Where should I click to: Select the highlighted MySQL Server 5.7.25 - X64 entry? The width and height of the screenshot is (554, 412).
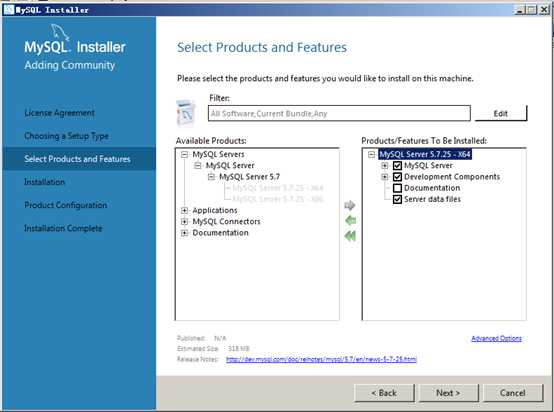(x=425, y=154)
